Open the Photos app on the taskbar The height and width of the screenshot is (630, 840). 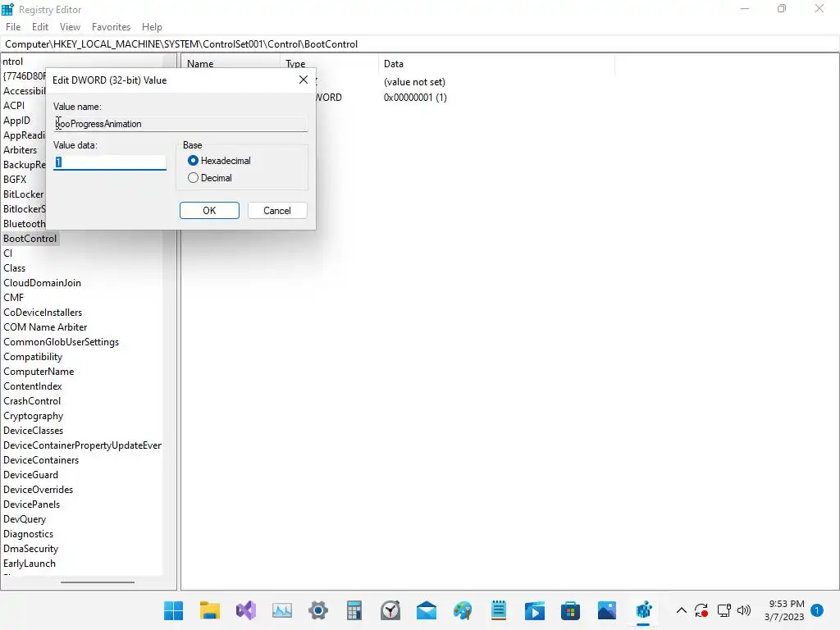(607, 610)
